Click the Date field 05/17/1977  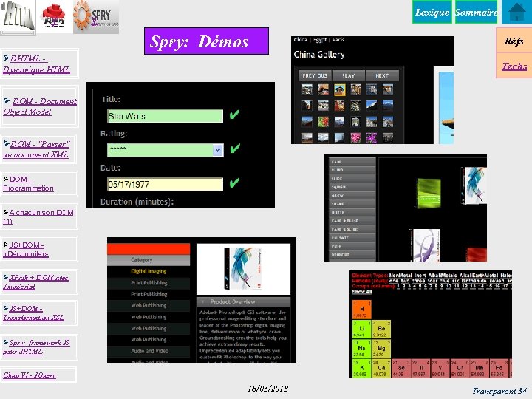165,184
